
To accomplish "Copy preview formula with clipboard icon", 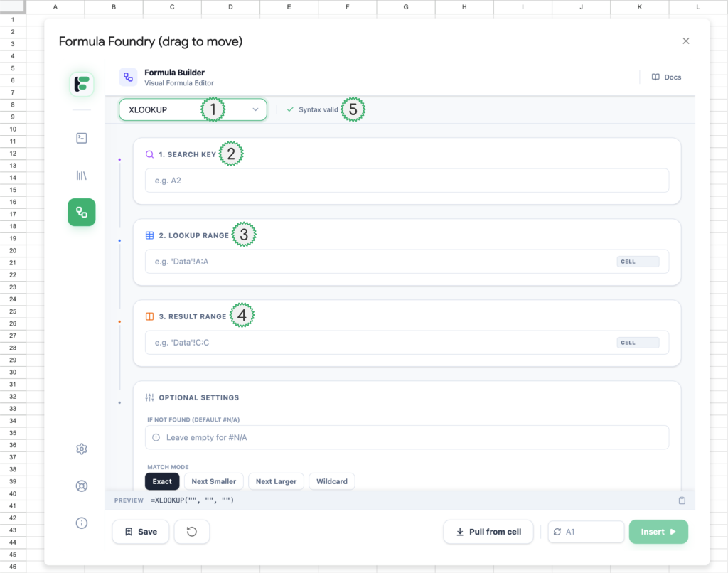I will 682,500.
